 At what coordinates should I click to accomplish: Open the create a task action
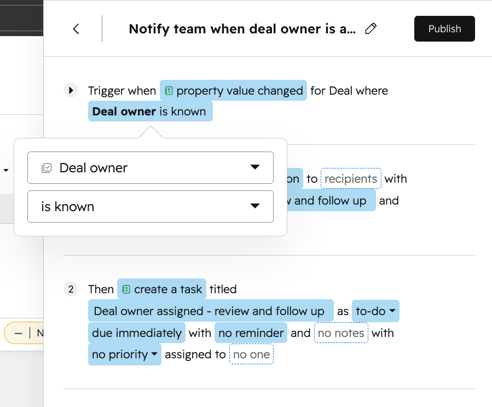point(162,289)
